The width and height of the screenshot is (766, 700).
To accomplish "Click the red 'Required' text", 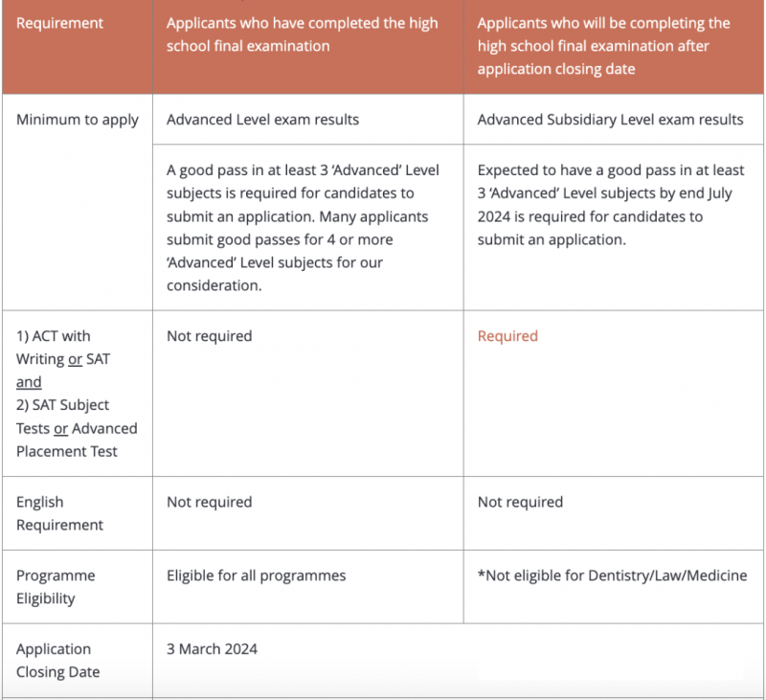I will pyautogui.click(x=507, y=336).
